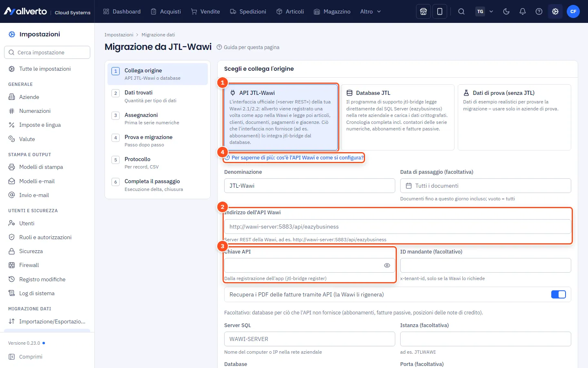
Task: Go to step 6 Completa il passaggio
Action: click(x=158, y=185)
